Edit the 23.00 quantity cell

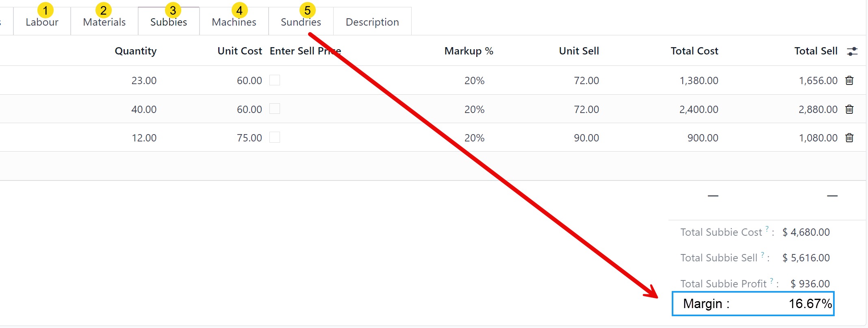[144, 80]
